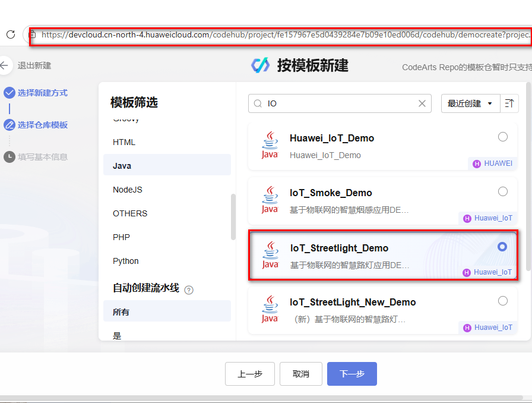
Task: Click the help icon next to 自动创建流水线
Action: click(x=189, y=290)
